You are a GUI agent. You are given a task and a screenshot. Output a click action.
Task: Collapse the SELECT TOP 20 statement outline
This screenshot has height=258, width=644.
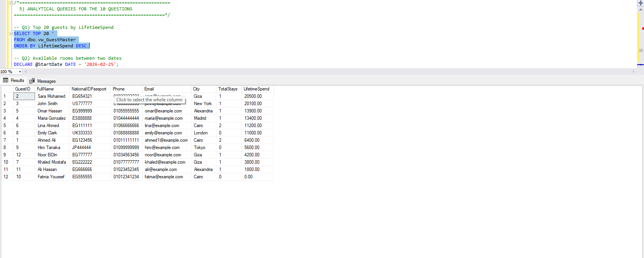point(11,34)
